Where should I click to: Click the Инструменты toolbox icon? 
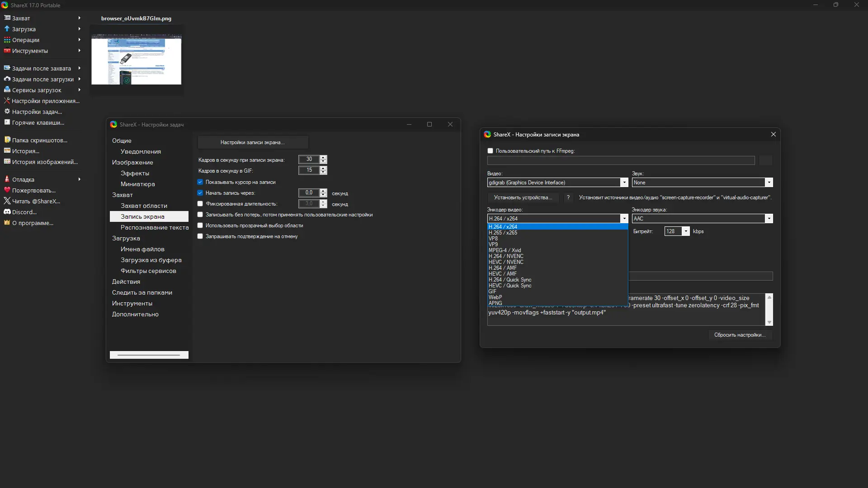click(x=7, y=51)
